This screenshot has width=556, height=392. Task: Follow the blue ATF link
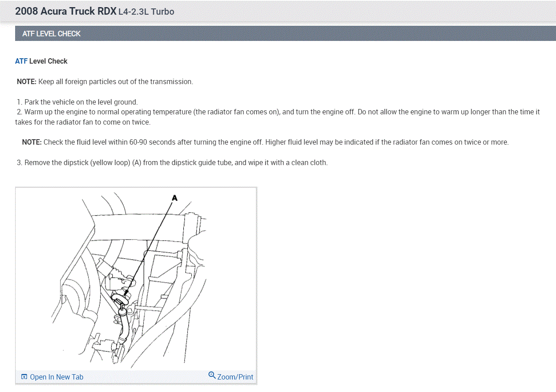click(21, 61)
